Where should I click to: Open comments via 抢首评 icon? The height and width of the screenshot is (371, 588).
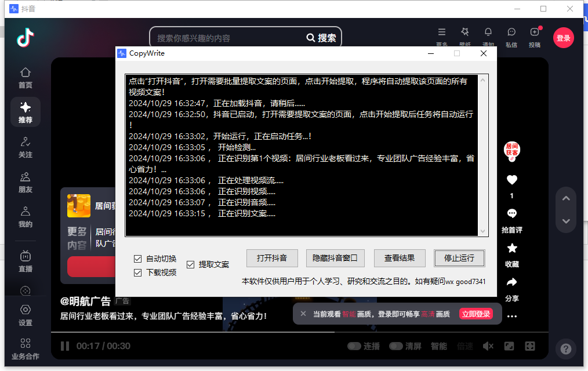click(x=512, y=214)
